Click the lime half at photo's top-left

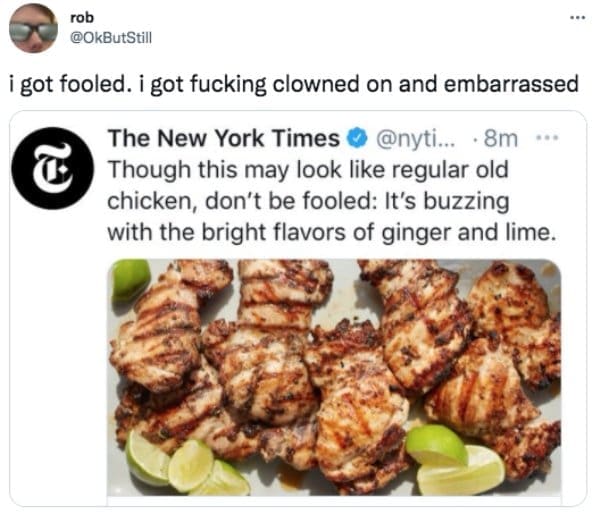pyautogui.click(x=131, y=278)
